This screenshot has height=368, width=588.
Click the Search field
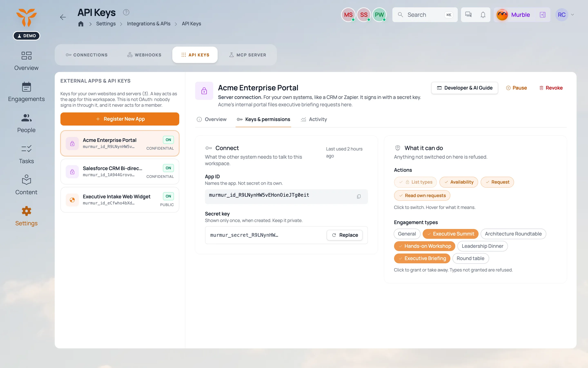point(425,15)
